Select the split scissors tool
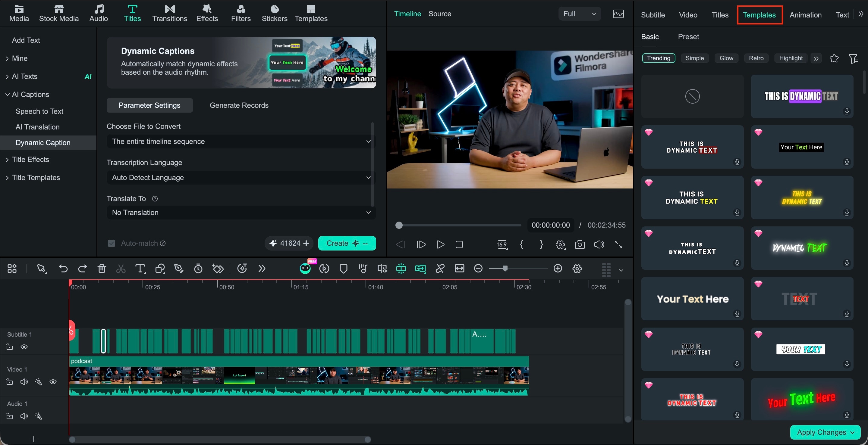This screenshot has width=868, height=445. [x=121, y=268]
